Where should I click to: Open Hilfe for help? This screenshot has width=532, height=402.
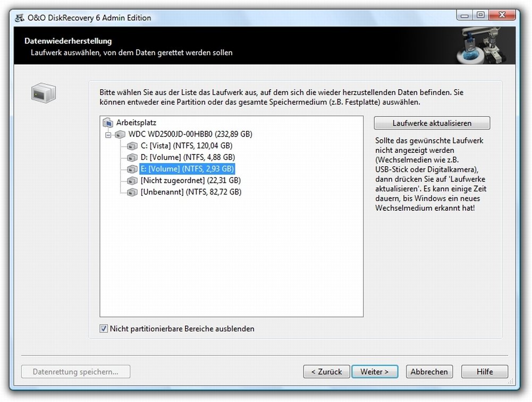point(485,372)
